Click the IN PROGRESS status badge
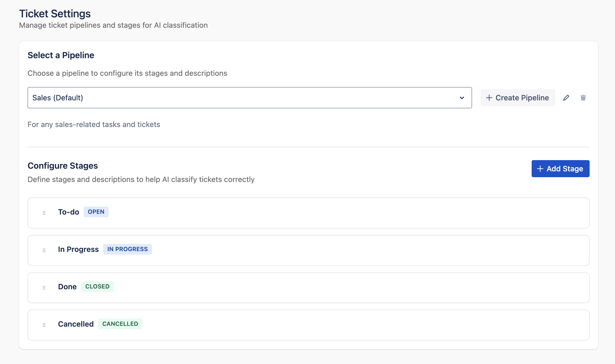 click(x=127, y=249)
